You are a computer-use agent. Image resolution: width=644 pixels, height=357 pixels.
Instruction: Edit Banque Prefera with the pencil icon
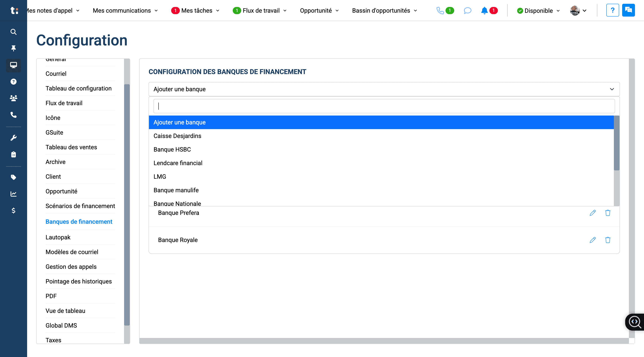click(x=593, y=213)
